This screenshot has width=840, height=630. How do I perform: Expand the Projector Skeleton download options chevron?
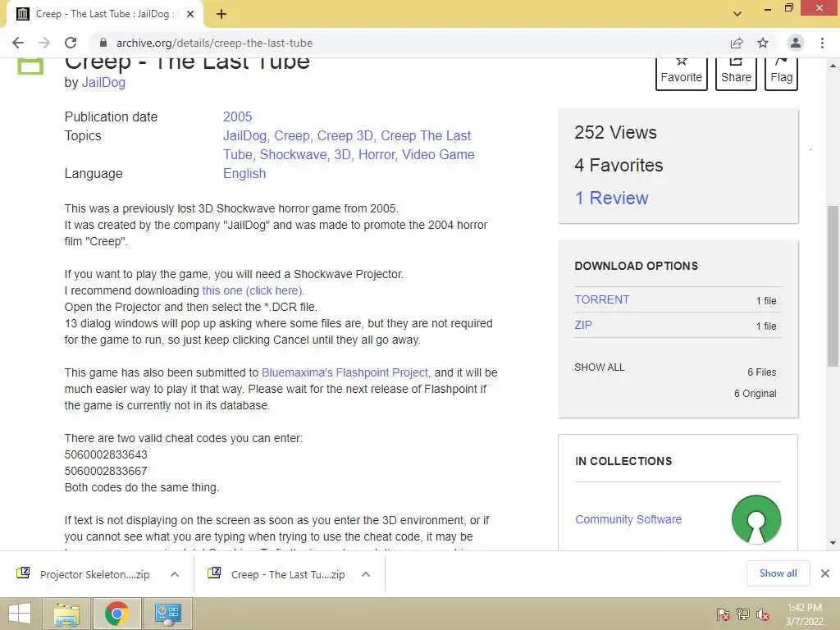click(x=175, y=574)
